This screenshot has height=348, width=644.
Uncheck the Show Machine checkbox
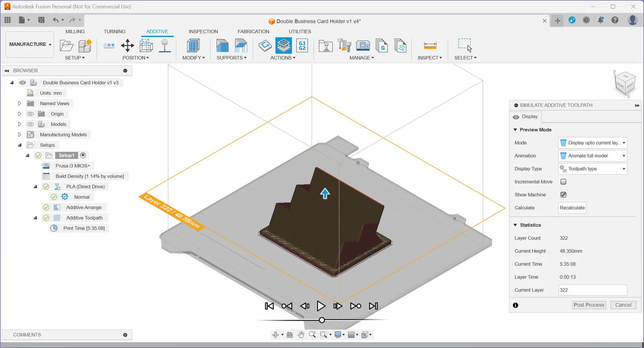(x=563, y=195)
